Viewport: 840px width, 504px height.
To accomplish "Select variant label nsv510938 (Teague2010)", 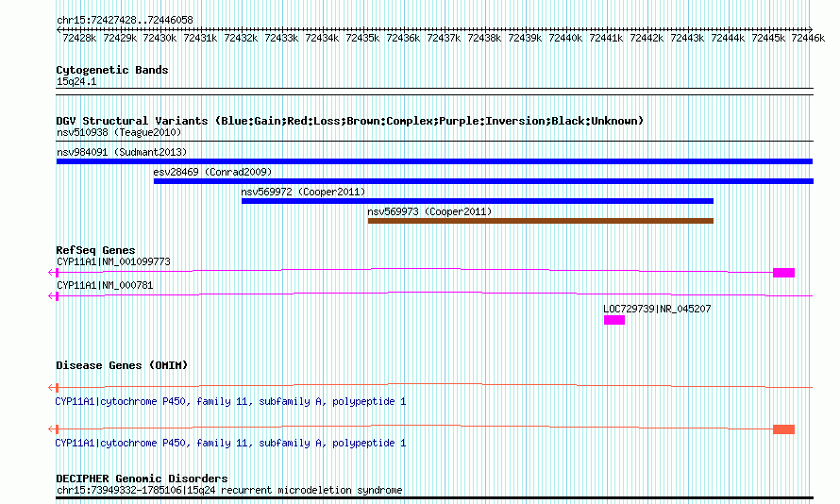I will (x=119, y=132).
